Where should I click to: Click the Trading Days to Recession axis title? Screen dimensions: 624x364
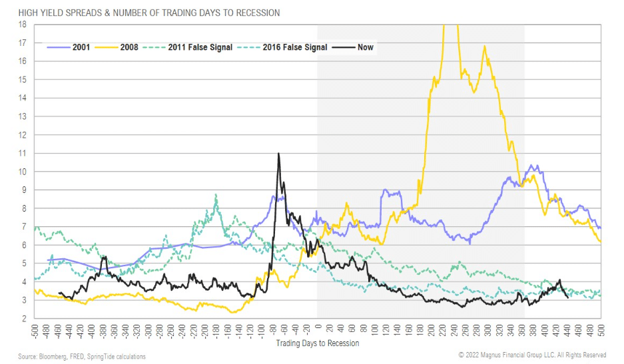318,343
